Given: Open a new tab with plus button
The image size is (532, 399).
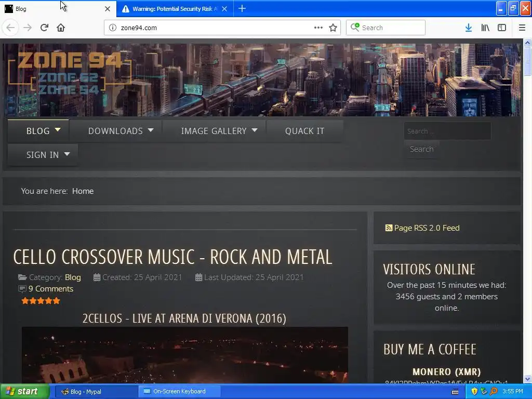Looking at the screenshot, I should coord(242,8).
